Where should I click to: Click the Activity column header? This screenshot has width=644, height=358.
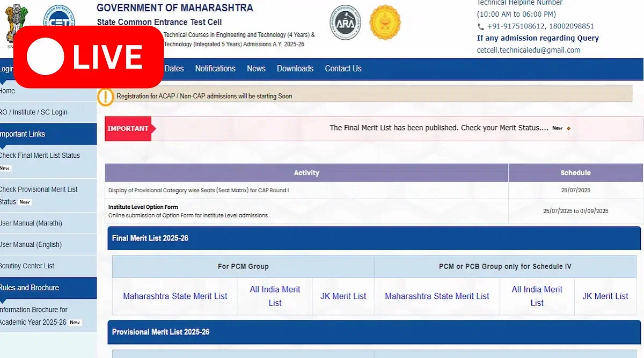(x=306, y=173)
